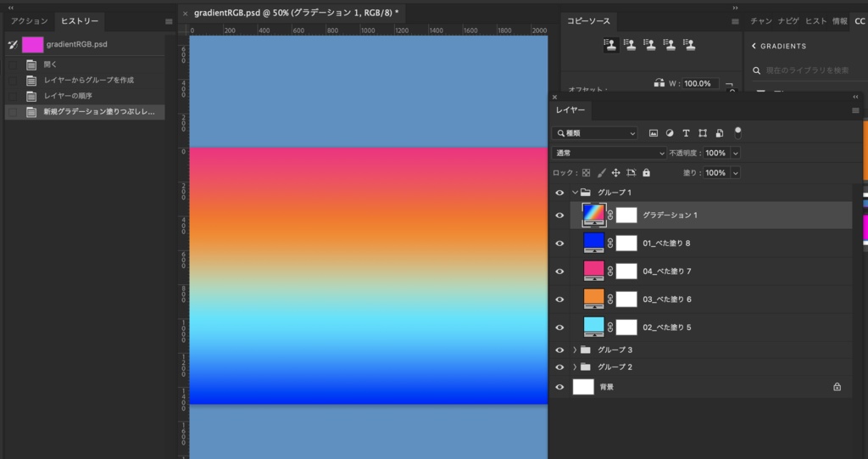
Task: Filter layers by type (T) layer icon
Action: tap(686, 133)
